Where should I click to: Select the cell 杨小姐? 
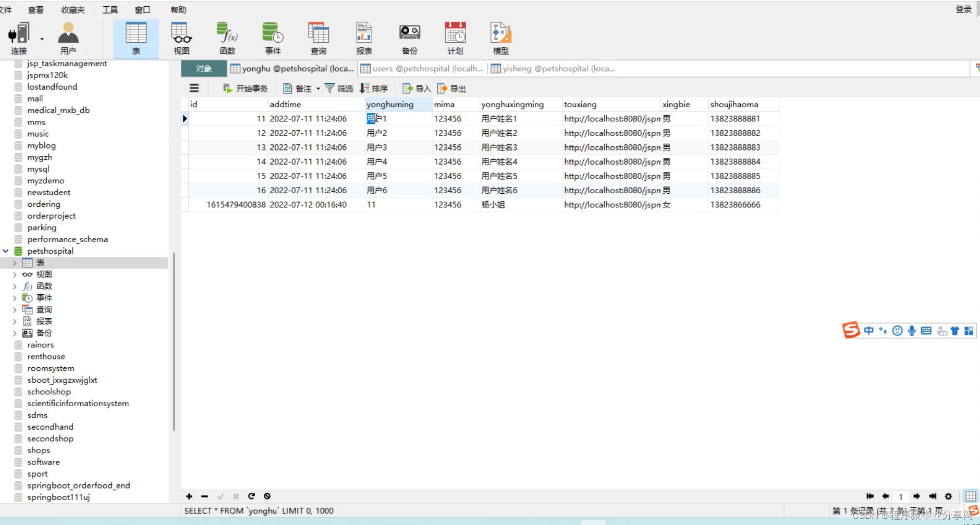[520, 205]
